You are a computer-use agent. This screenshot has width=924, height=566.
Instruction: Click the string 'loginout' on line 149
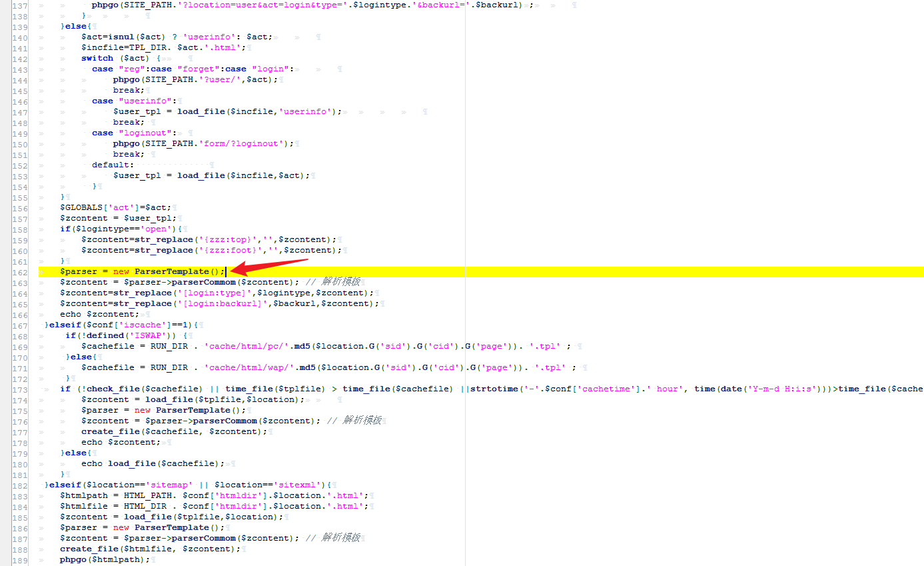145,133
